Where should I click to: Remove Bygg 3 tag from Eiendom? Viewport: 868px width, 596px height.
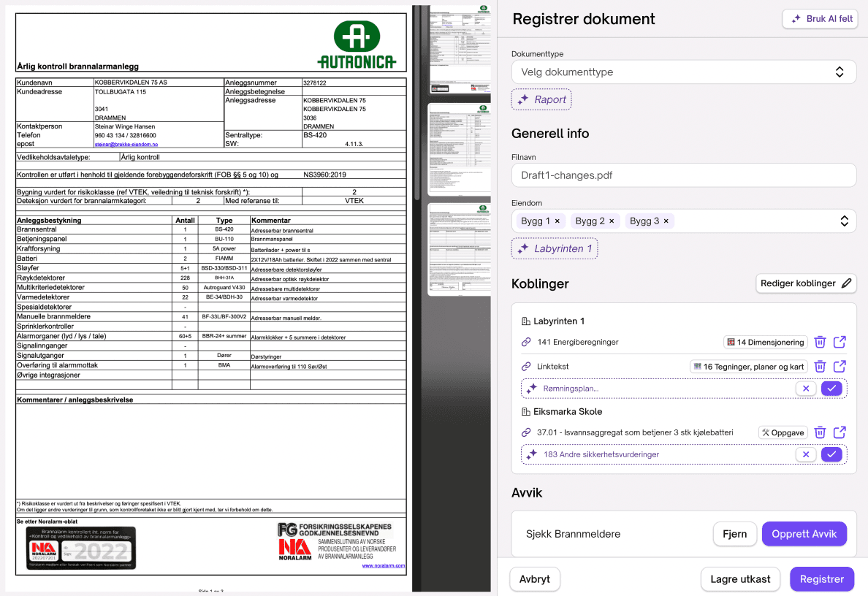pyautogui.click(x=666, y=221)
